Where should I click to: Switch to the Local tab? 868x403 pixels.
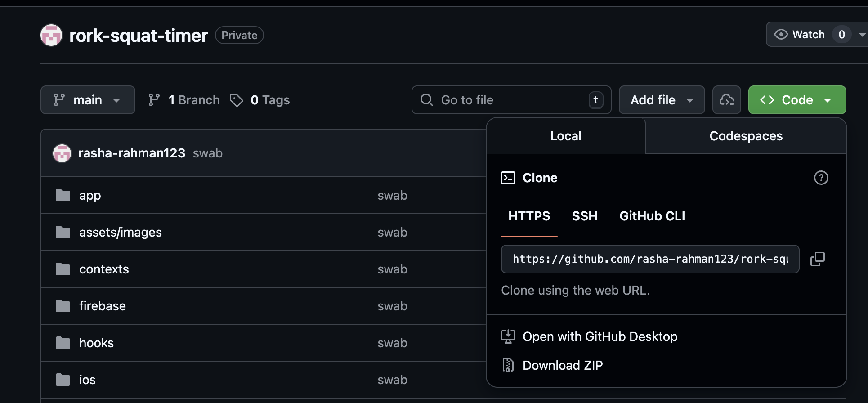[566, 136]
